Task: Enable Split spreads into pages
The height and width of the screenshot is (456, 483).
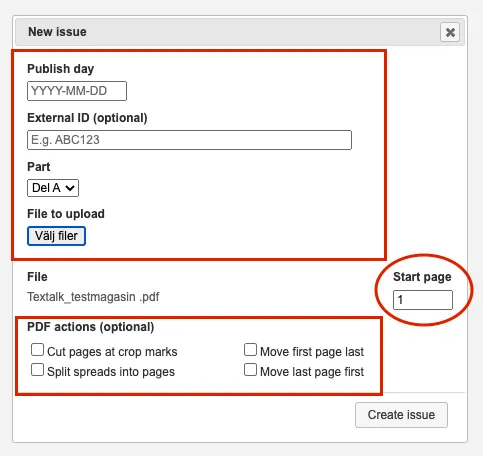Action: tap(37, 370)
